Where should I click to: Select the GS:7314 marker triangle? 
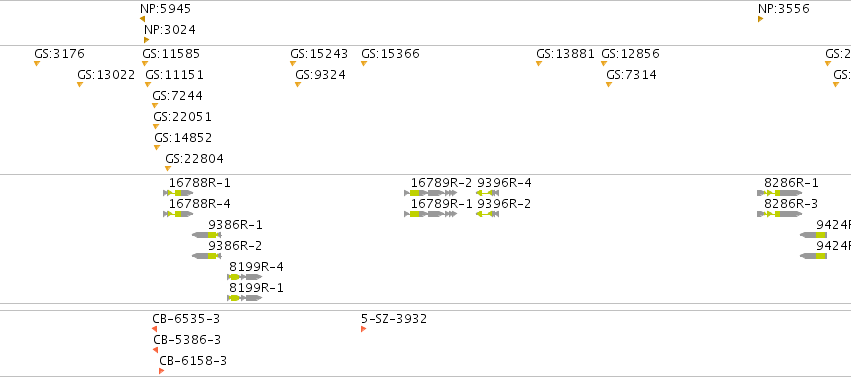(609, 85)
